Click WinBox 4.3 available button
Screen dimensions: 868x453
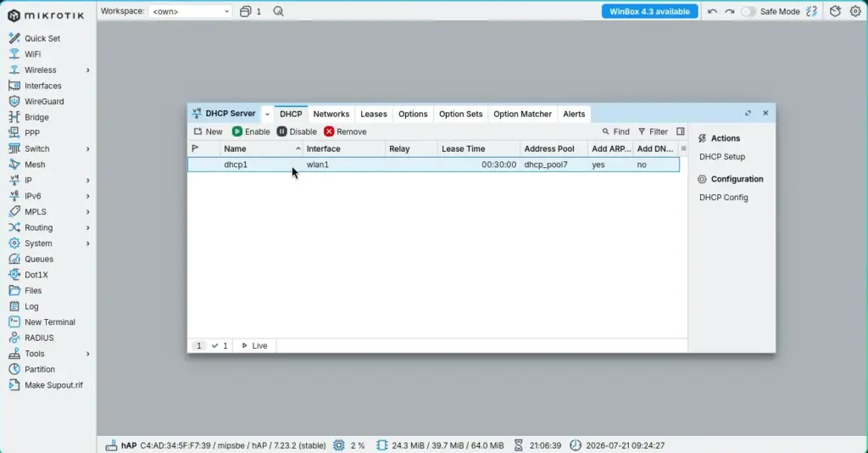pyautogui.click(x=649, y=12)
